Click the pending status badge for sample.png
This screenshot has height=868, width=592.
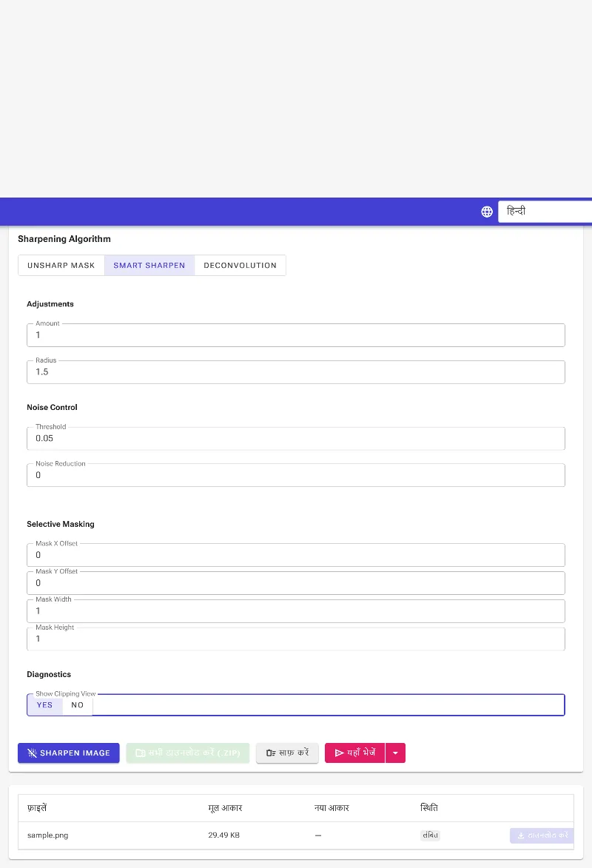pyautogui.click(x=430, y=835)
